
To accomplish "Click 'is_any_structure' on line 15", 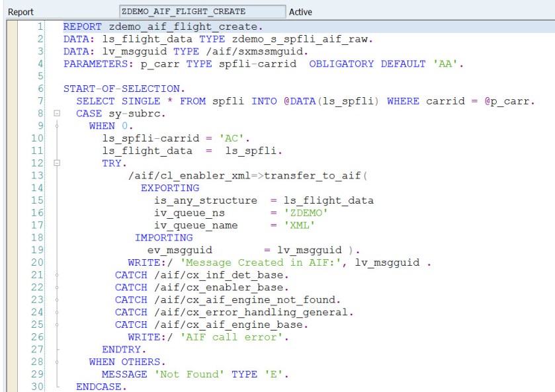I will (206, 200).
